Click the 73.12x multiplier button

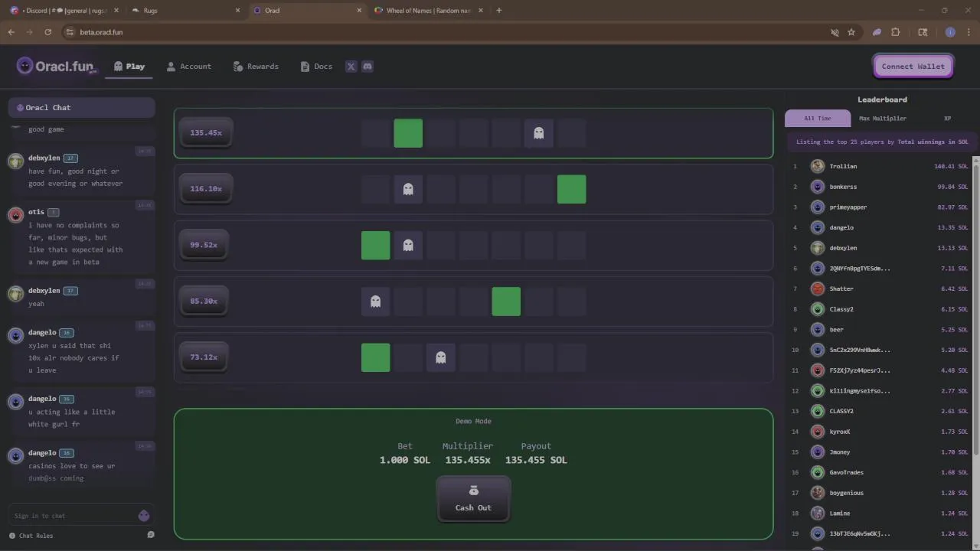click(204, 357)
